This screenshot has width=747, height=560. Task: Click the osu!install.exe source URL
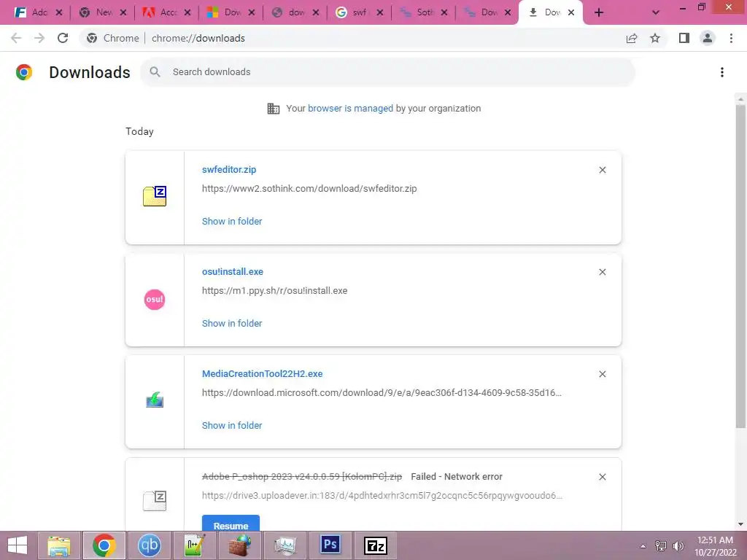pos(275,291)
